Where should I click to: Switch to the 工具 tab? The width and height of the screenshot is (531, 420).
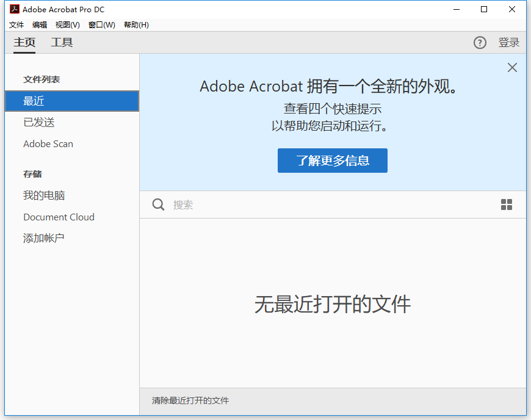(x=62, y=42)
